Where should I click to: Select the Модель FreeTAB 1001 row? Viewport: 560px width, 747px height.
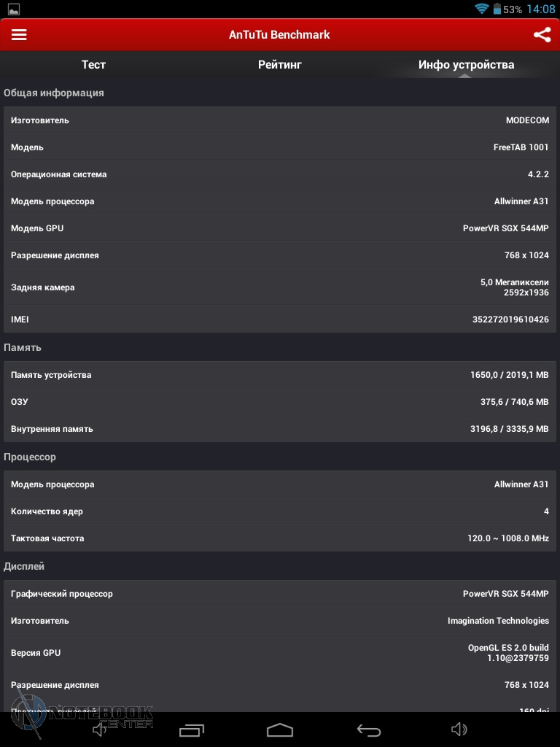tap(280, 147)
